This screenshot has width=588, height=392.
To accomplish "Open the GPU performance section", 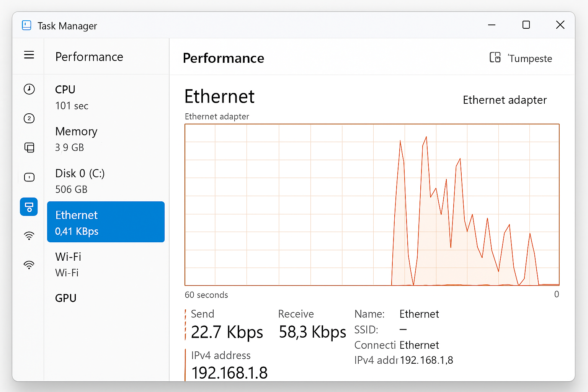I will [65, 298].
